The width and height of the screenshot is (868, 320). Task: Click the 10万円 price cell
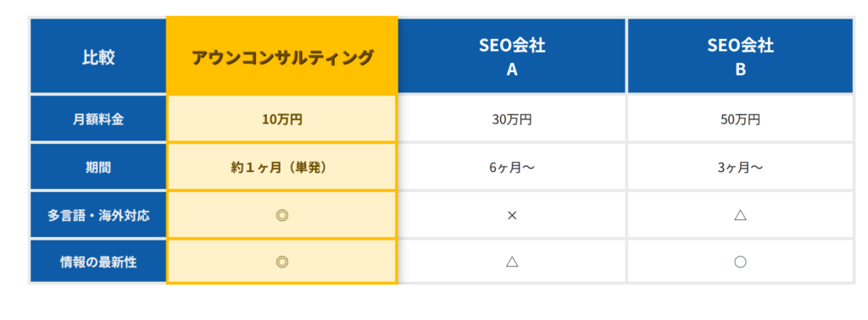pos(281,119)
